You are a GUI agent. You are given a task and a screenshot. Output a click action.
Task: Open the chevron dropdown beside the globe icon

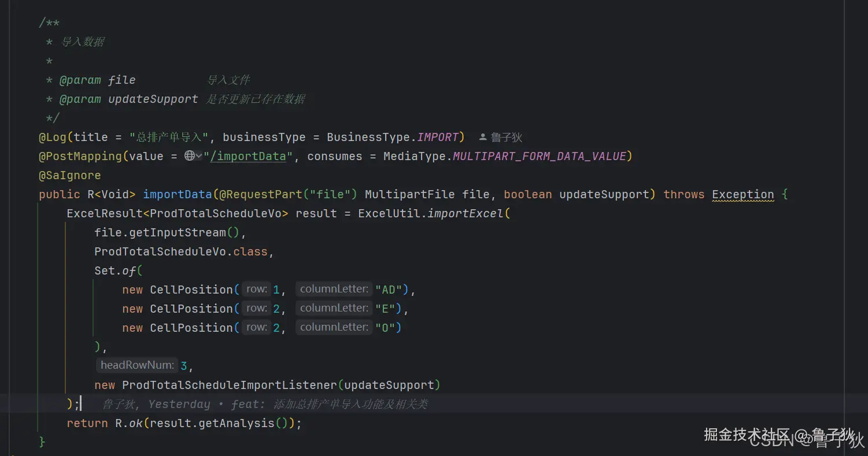point(199,156)
